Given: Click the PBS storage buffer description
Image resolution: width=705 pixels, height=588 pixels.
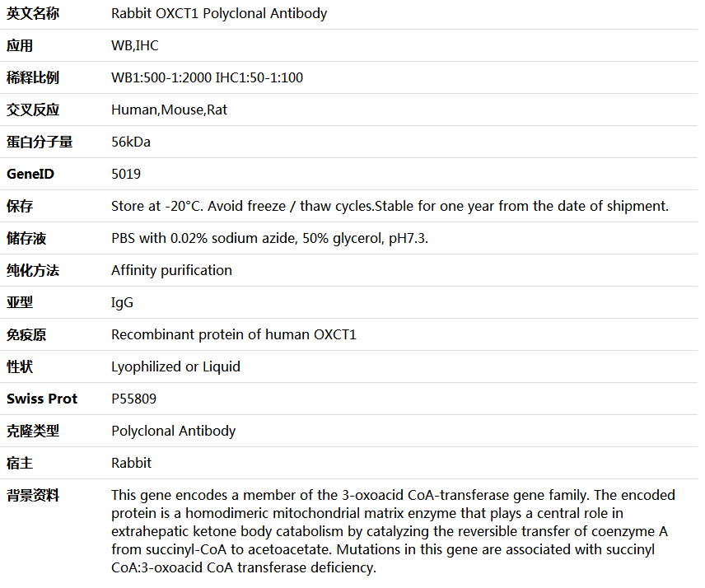Looking at the screenshot, I should [269, 239].
